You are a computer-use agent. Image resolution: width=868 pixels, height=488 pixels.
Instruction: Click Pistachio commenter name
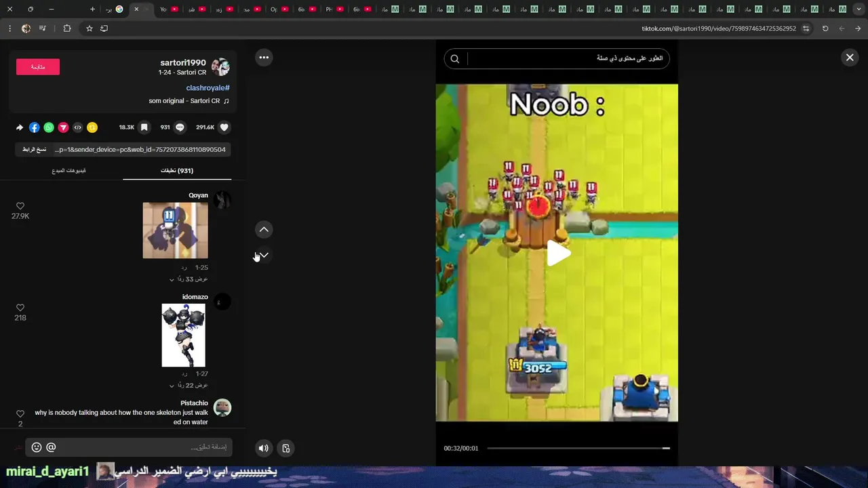[194, 403]
